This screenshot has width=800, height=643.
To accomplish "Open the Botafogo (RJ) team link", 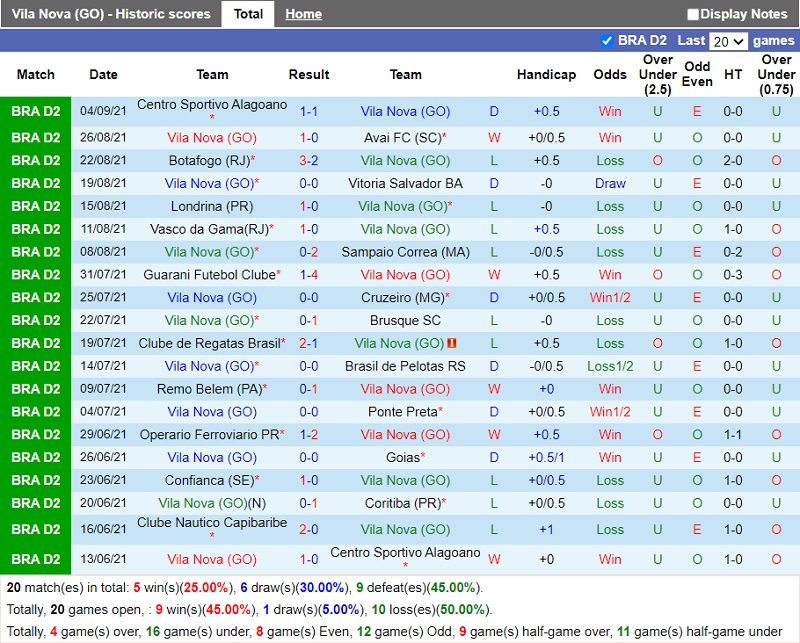I will tap(208, 160).
